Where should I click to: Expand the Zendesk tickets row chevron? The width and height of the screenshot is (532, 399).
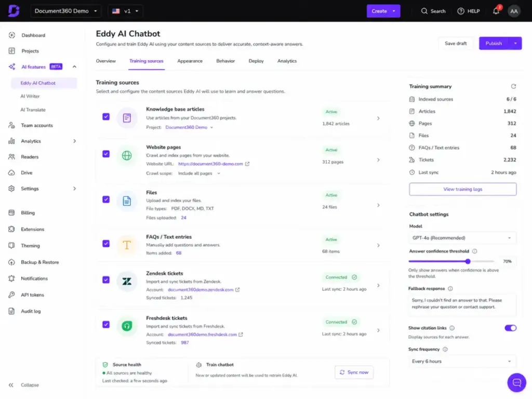point(378,286)
